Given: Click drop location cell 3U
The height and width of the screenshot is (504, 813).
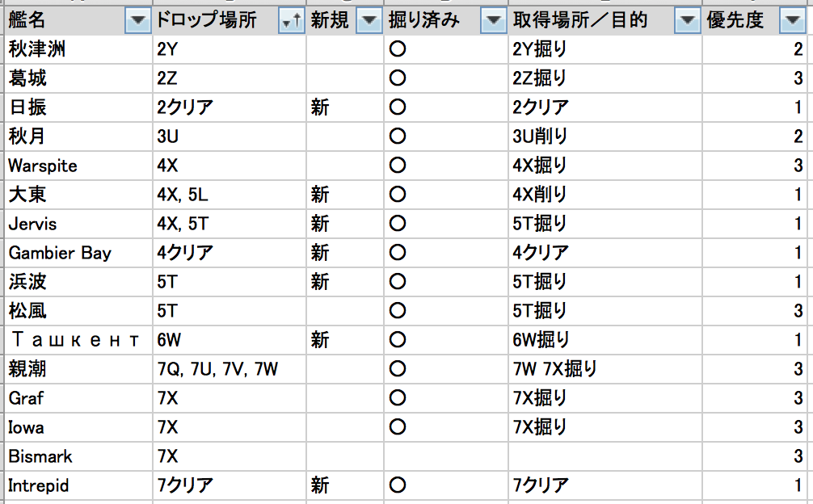Looking at the screenshot, I should coord(230,136).
